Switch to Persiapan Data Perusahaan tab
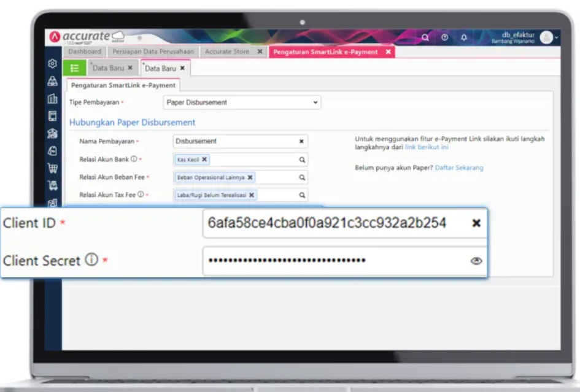Viewport: 580px width, 392px height. coord(153,52)
